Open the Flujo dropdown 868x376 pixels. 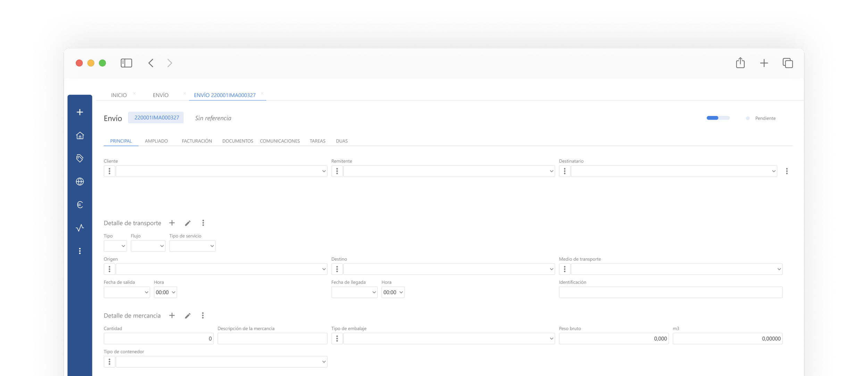[x=148, y=246]
